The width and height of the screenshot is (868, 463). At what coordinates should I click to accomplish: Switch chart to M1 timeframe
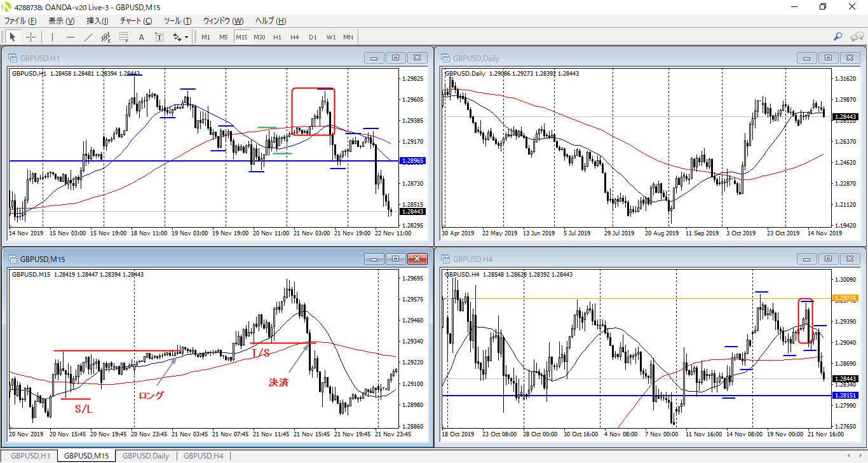pyautogui.click(x=206, y=37)
